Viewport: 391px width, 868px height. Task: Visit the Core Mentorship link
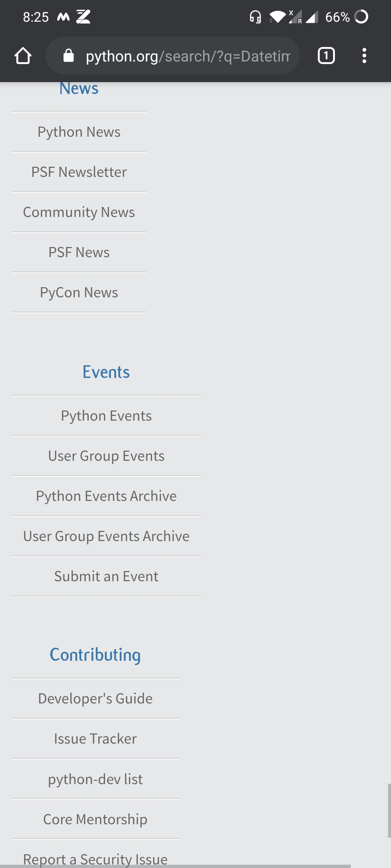(95, 820)
